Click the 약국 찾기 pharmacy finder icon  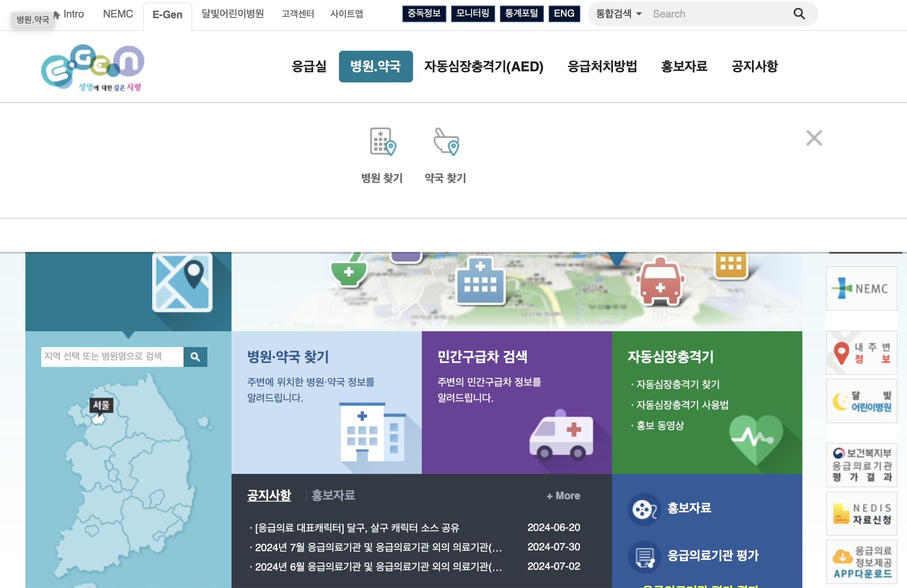click(x=446, y=142)
